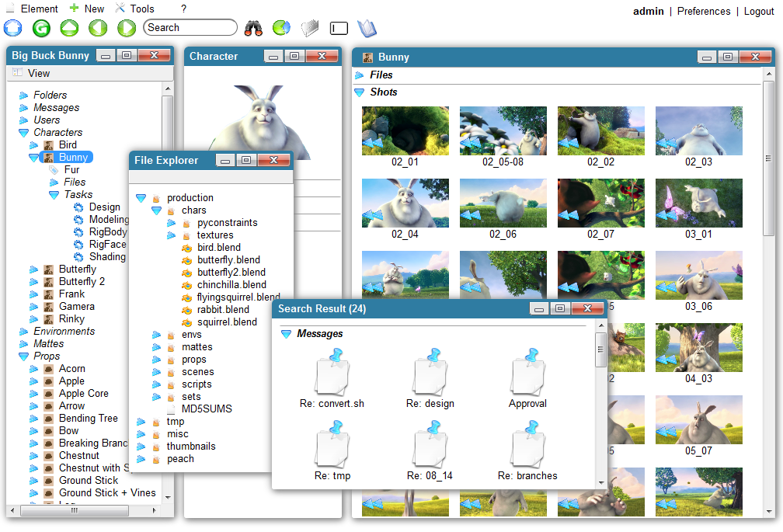This screenshot has height=532, width=783.
Task: Open the ? help menu
Action: point(184,9)
